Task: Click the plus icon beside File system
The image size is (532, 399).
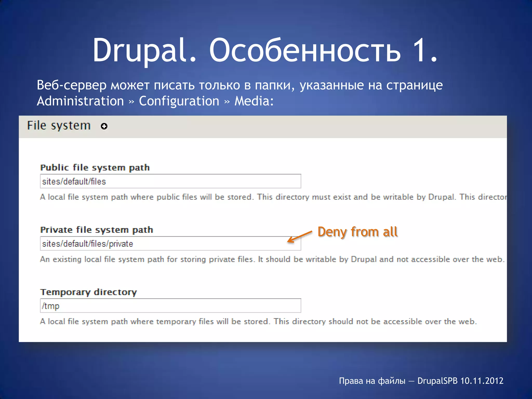Action: pos(104,126)
